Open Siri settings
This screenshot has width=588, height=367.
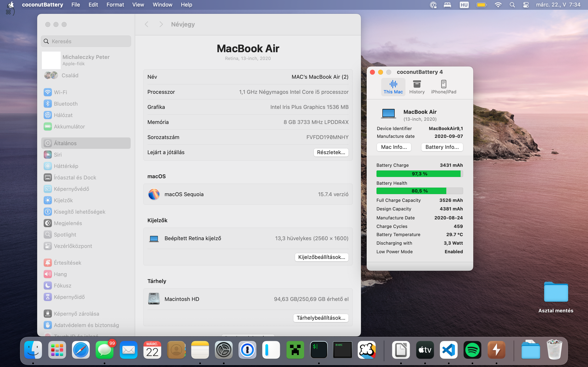(58, 155)
